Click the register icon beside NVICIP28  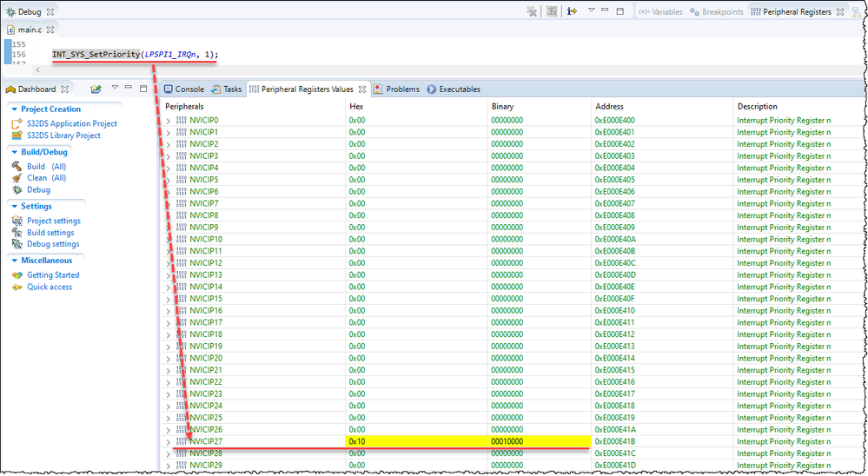(181, 453)
